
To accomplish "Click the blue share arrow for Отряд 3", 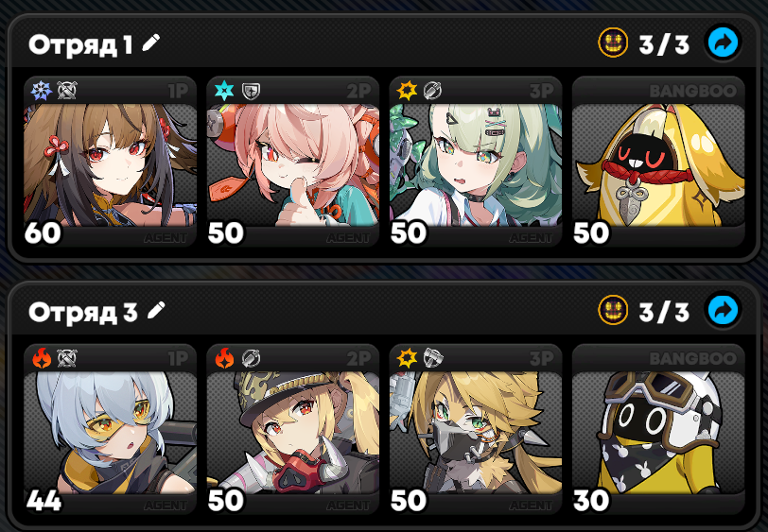I will (x=723, y=310).
